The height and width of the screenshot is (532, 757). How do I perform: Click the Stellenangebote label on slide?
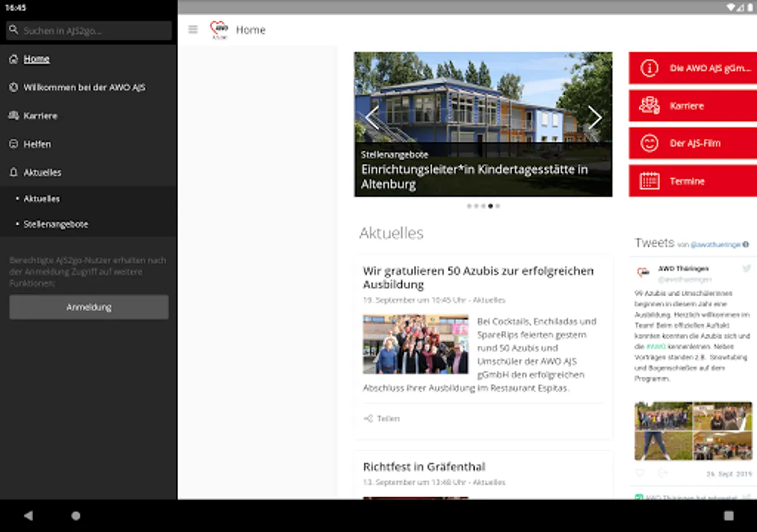394,154
